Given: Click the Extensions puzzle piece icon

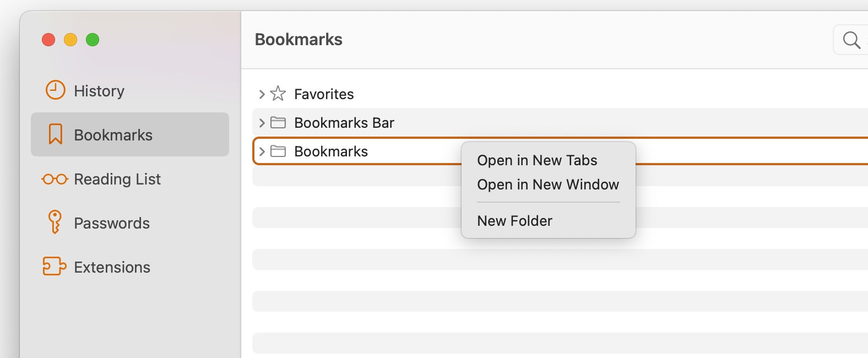Looking at the screenshot, I should [55, 266].
